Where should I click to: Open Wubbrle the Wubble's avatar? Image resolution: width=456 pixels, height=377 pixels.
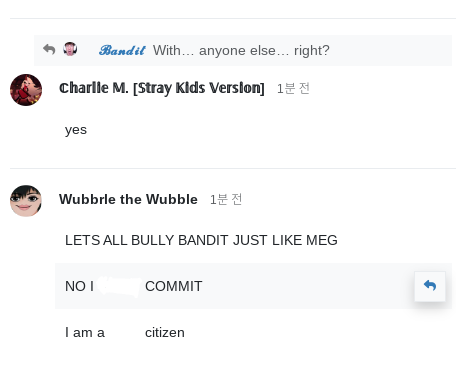26,201
